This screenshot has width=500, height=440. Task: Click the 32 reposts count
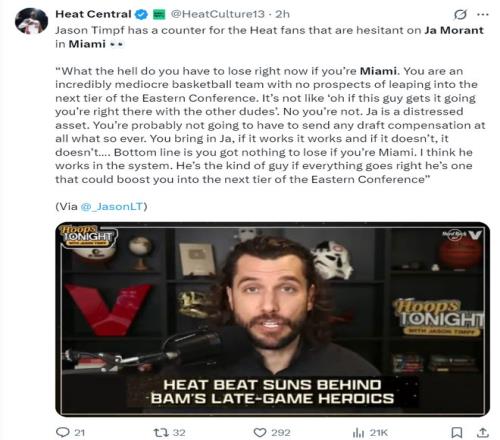[x=179, y=433]
